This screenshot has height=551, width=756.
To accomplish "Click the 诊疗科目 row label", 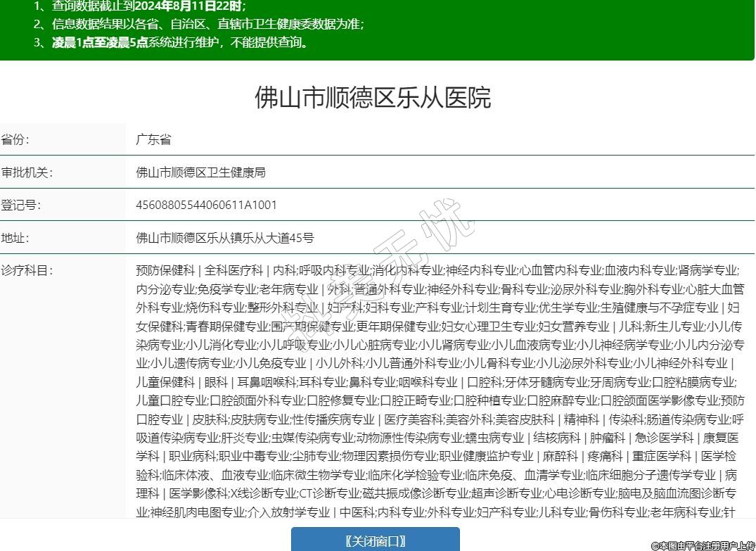I will coord(27,270).
